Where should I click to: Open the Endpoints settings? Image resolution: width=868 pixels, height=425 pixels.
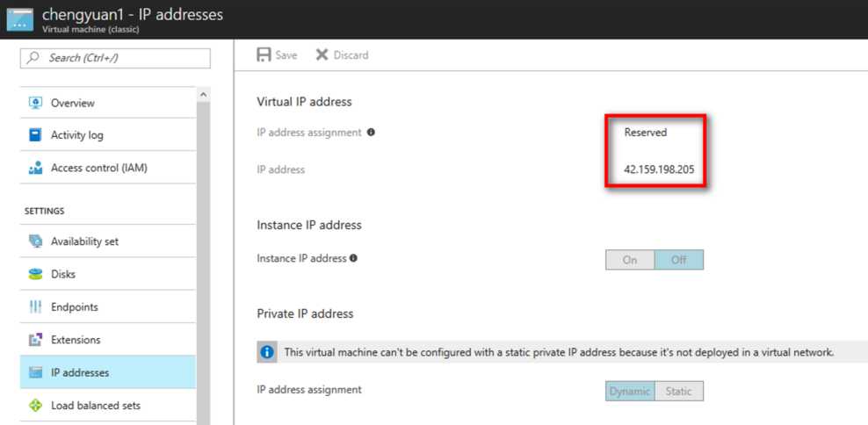pyautogui.click(x=108, y=306)
